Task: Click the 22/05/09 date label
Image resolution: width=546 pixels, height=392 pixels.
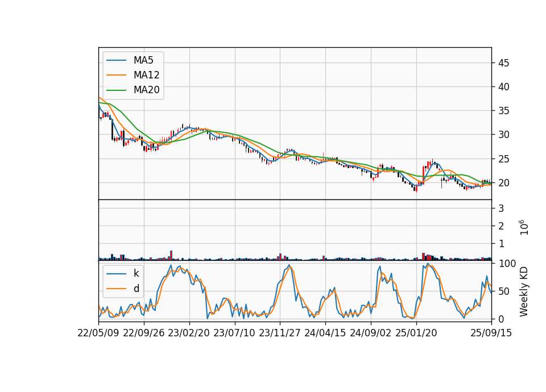Action: pos(98,333)
